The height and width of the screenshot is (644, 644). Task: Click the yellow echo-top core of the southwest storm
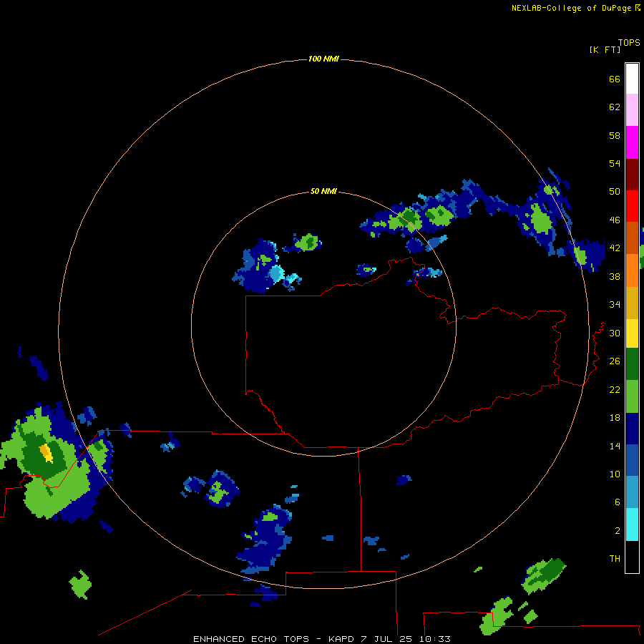point(46,453)
